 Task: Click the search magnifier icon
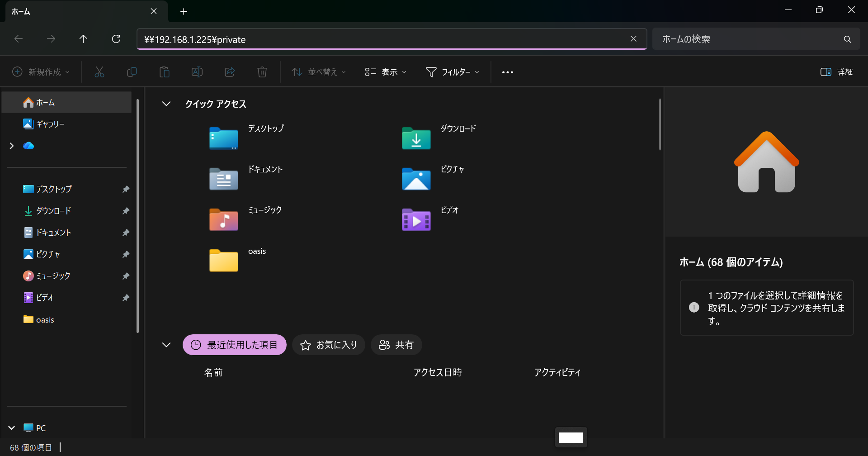(x=848, y=39)
